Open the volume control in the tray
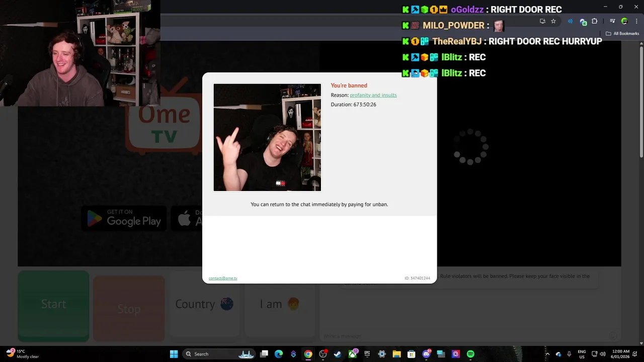 [603, 354]
